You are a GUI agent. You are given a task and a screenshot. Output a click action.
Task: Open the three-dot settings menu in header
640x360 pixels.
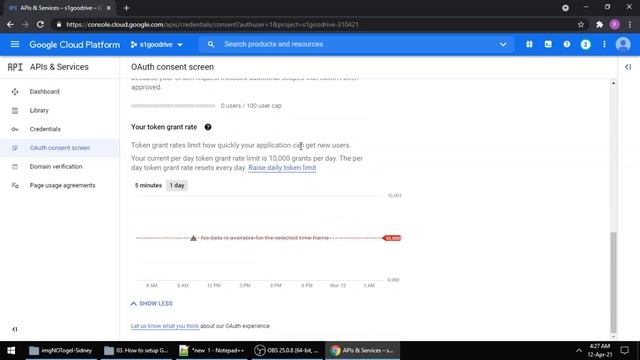604,44
